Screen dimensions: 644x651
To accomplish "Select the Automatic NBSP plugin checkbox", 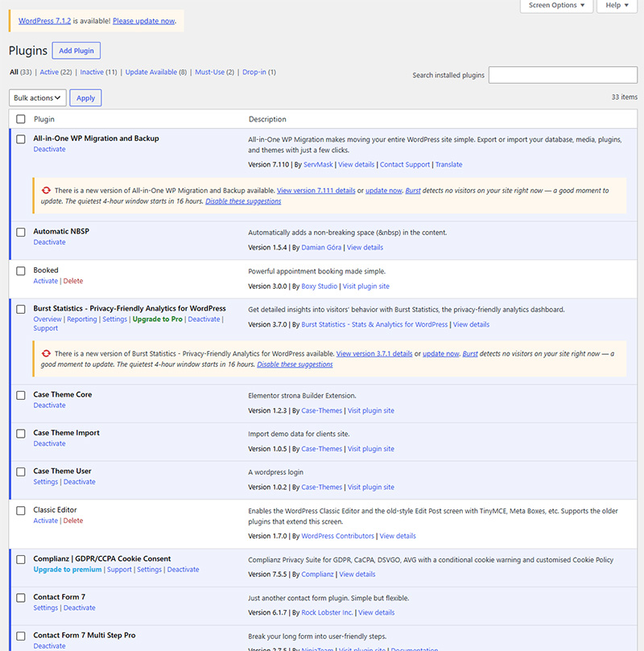I will 21,232.
